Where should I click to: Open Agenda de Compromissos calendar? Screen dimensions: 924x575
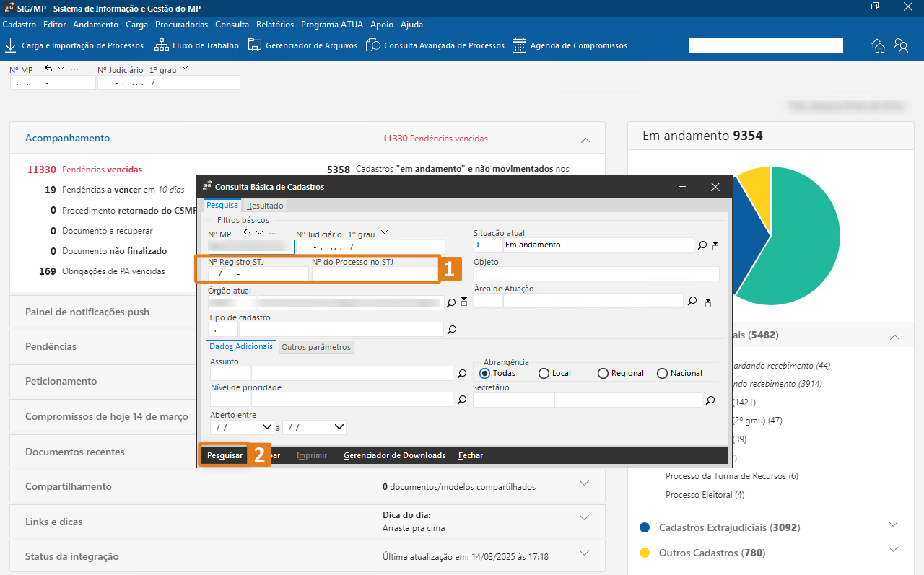point(570,45)
